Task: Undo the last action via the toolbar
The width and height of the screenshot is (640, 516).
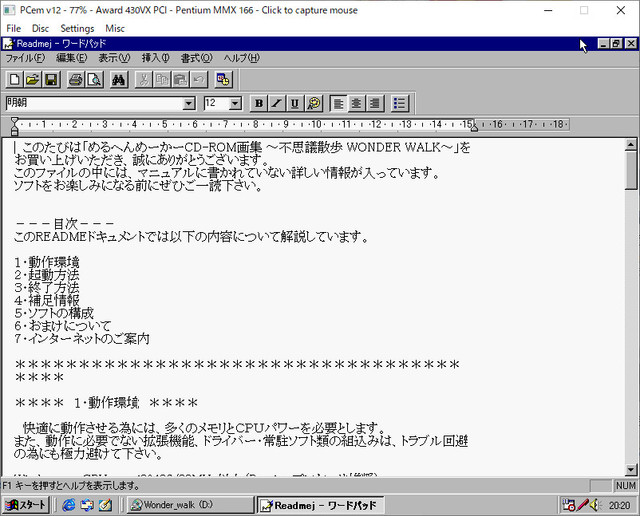Action: [199, 80]
